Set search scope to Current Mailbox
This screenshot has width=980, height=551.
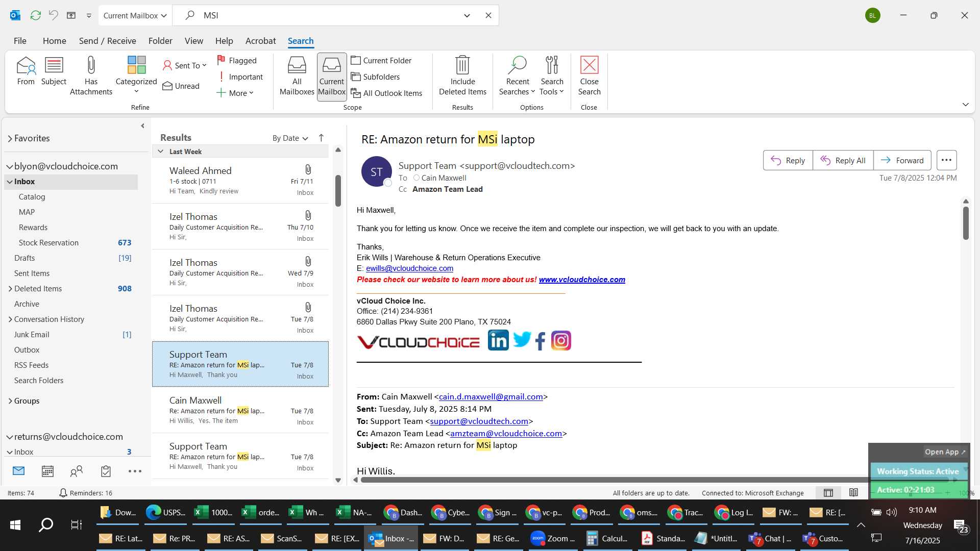(332, 77)
